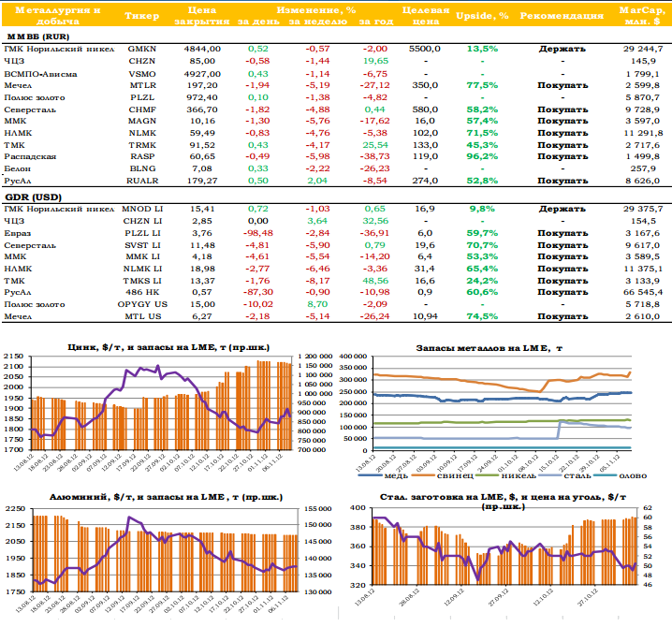
Task: Click the TMKS LI ticker cell
Action: (142, 281)
